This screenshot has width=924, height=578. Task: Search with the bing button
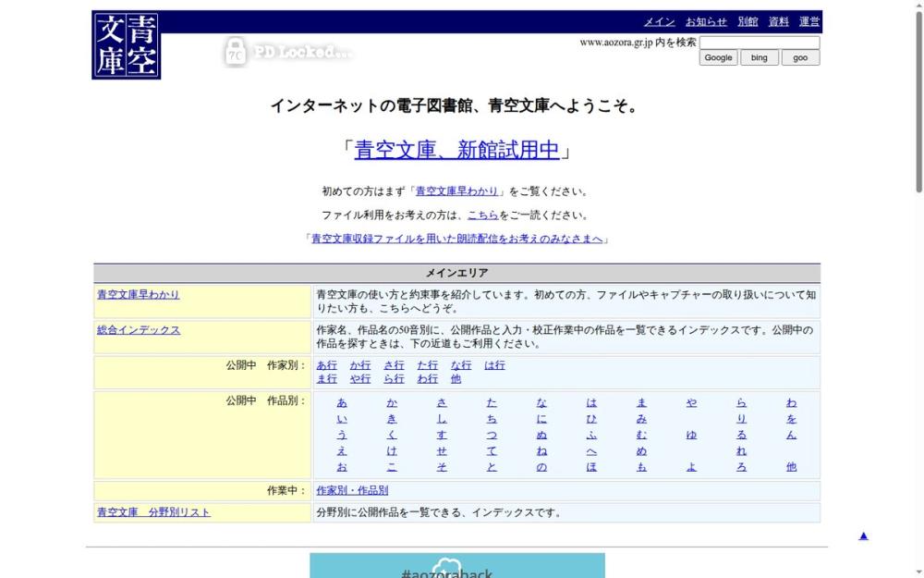pyautogui.click(x=759, y=57)
